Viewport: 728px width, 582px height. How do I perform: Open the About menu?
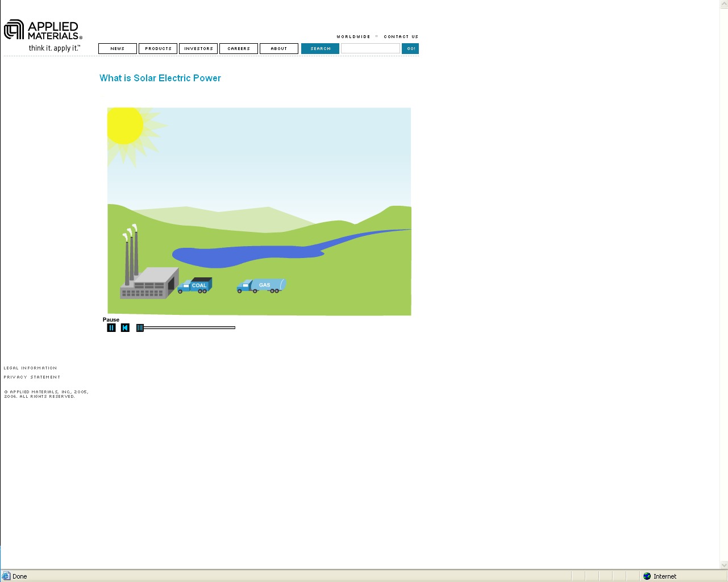click(279, 49)
